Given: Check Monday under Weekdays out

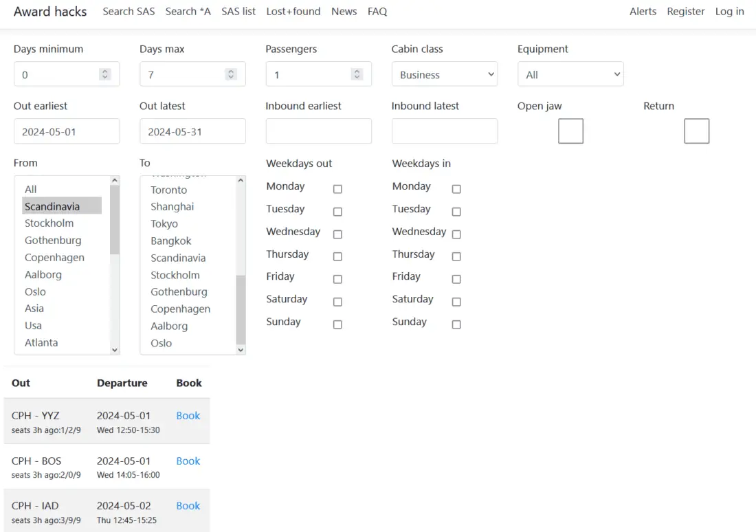Looking at the screenshot, I should click(x=337, y=189).
